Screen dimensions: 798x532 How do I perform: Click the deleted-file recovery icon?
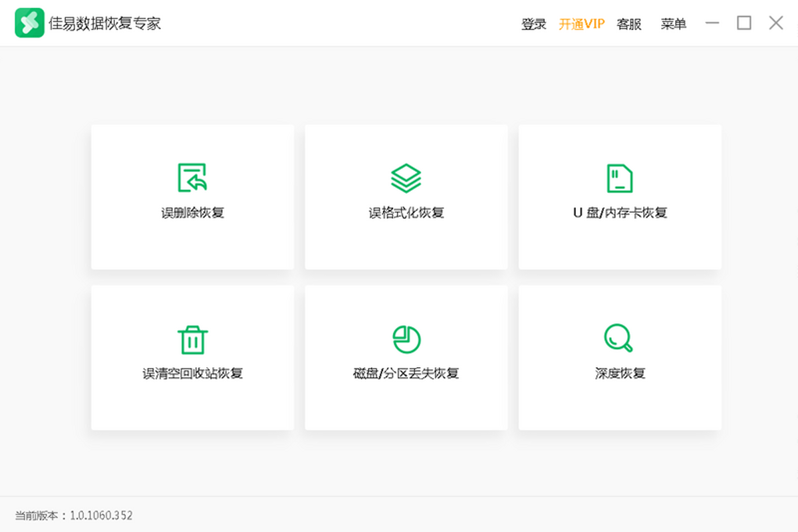(x=192, y=178)
